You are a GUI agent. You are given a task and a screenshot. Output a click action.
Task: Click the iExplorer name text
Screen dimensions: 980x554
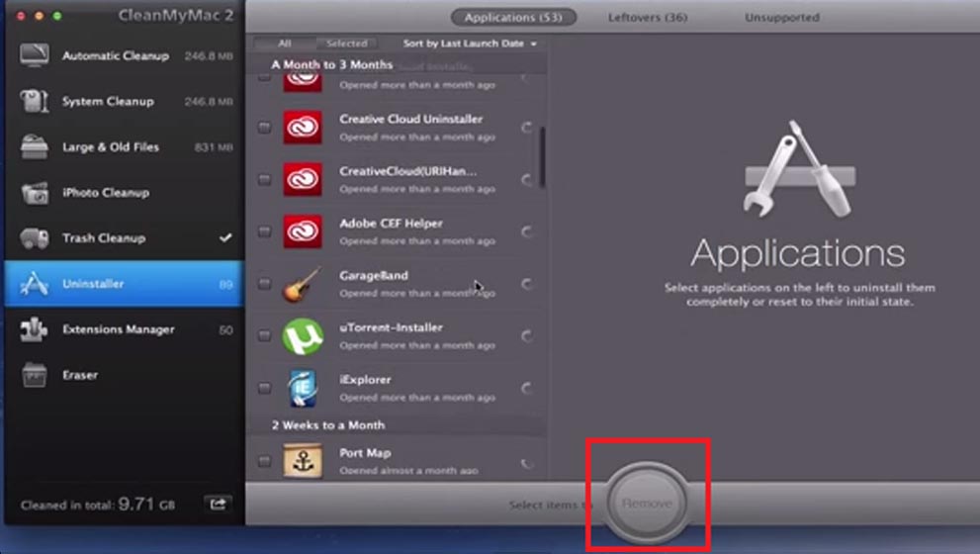[x=365, y=380]
